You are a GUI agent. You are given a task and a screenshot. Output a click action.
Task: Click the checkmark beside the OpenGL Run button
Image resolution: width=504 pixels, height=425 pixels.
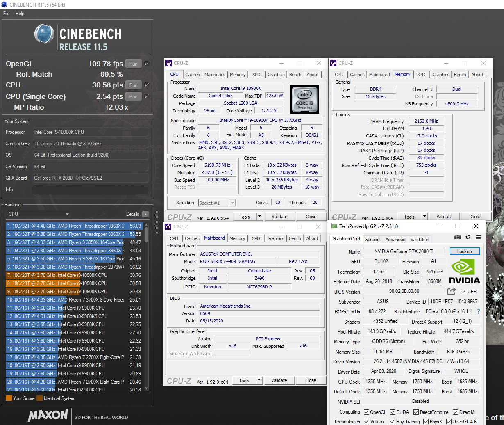pyautogui.click(x=147, y=64)
